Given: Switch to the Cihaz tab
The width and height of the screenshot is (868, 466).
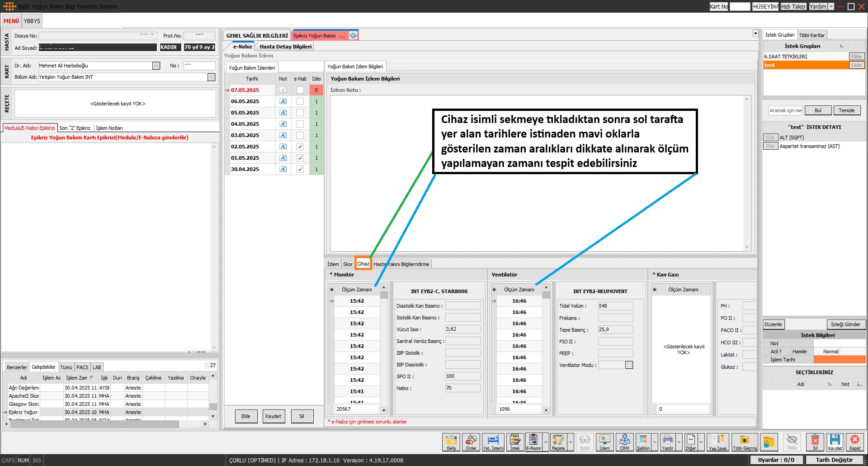Looking at the screenshot, I should click(x=363, y=264).
